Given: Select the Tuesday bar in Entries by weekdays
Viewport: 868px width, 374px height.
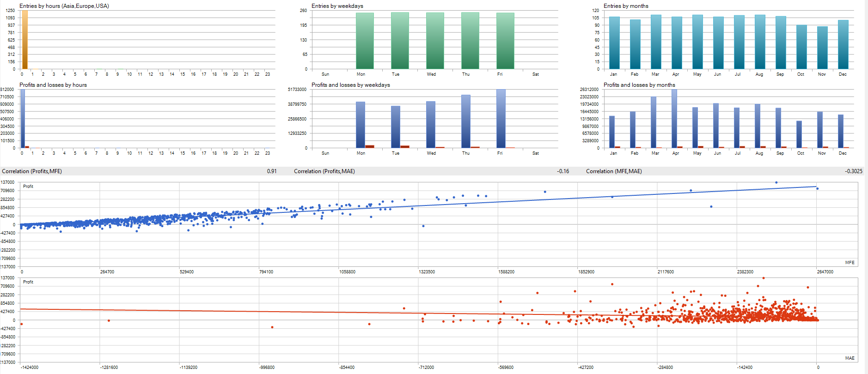Looking at the screenshot, I should 400,41.
